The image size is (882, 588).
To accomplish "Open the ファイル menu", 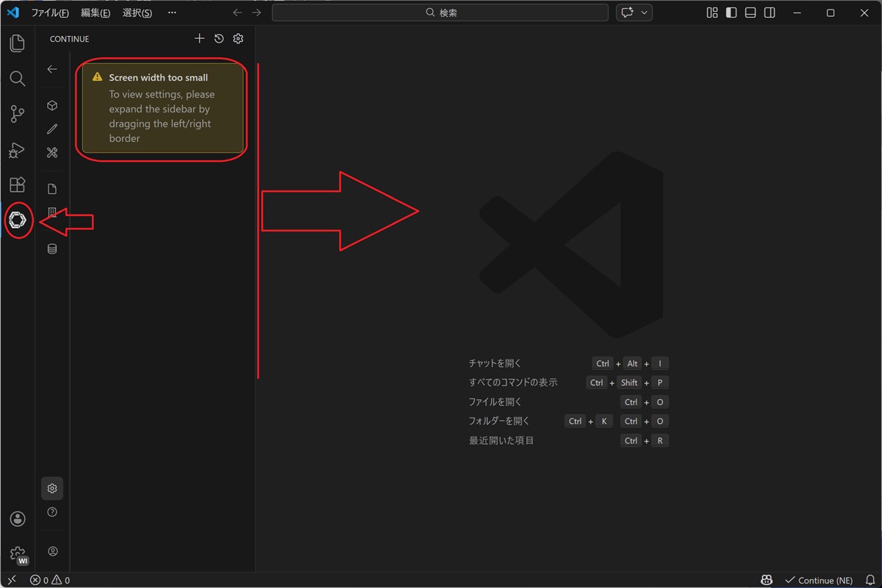I will coord(50,12).
